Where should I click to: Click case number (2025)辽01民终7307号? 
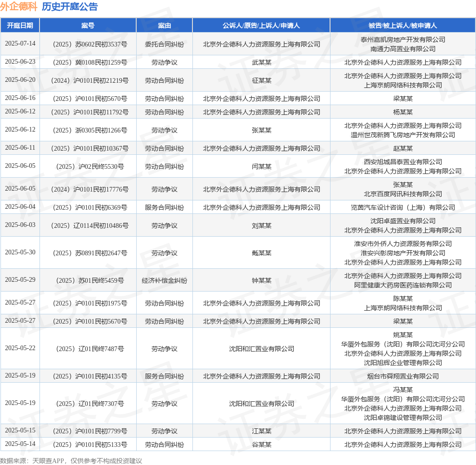coord(90,403)
